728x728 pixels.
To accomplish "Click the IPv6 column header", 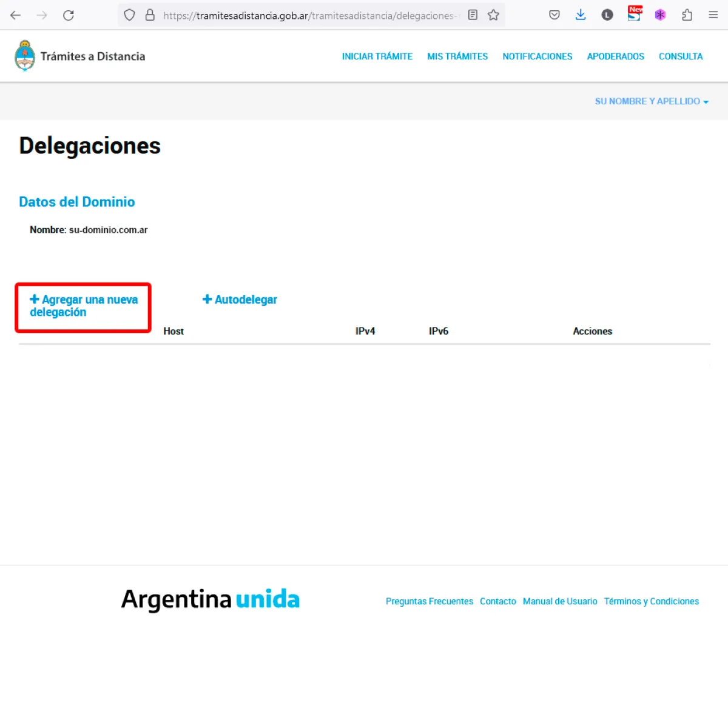I will (x=439, y=331).
